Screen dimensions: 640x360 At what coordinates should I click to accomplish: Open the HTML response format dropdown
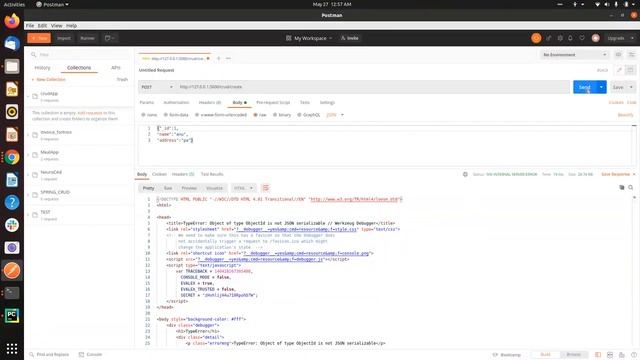coord(244,188)
